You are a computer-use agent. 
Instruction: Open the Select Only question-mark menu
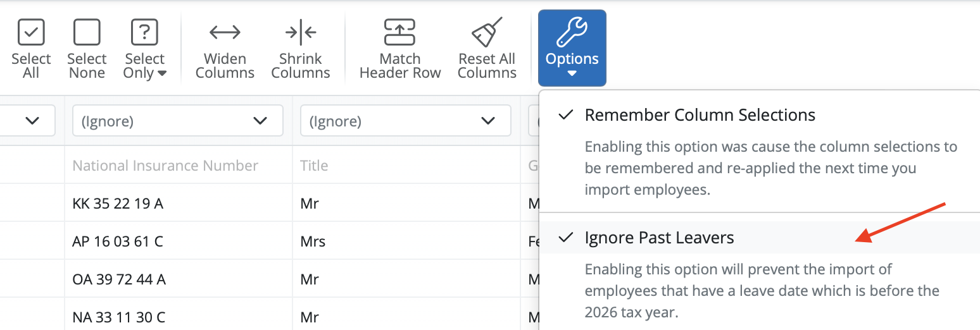click(144, 32)
